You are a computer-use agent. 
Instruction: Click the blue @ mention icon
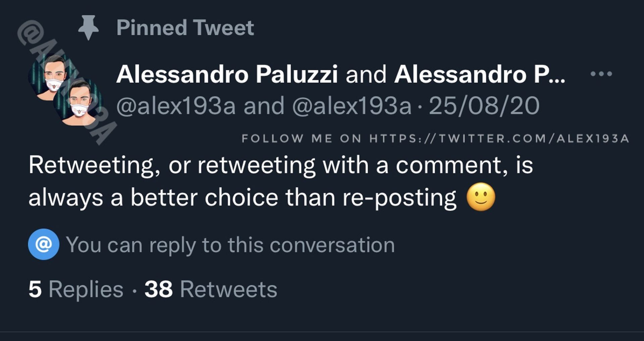(x=44, y=245)
